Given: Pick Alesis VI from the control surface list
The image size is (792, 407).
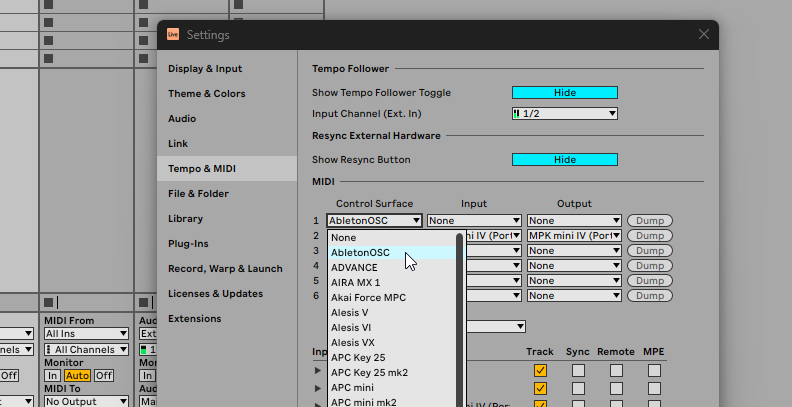Looking at the screenshot, I should 392,328.
